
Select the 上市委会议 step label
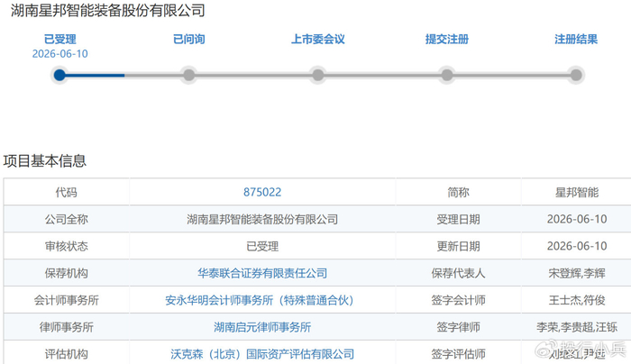pos(318,39)
